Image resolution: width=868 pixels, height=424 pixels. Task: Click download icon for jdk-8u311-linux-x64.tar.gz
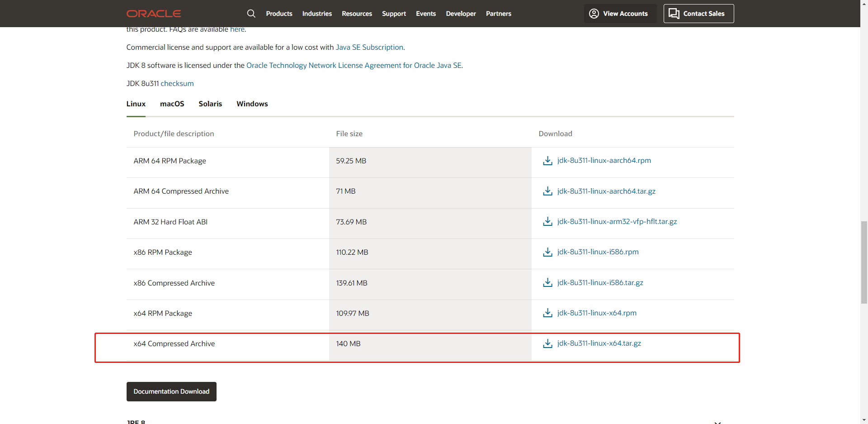[x=547, y=343]
